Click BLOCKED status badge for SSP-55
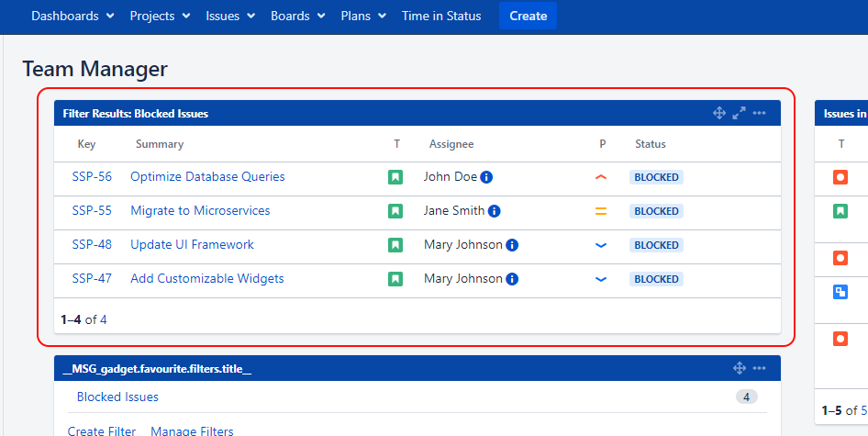The height and width of the screenshot is (436, 868). [x=657, y=211]
